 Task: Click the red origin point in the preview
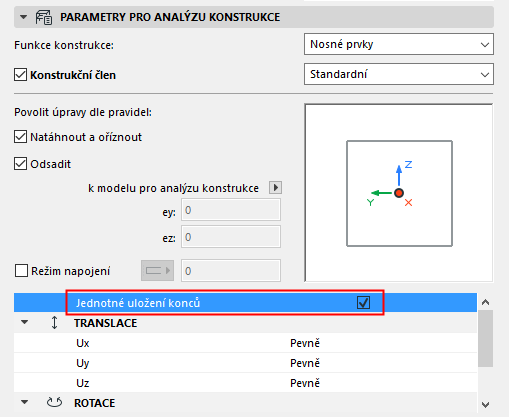tap(399, 193)
